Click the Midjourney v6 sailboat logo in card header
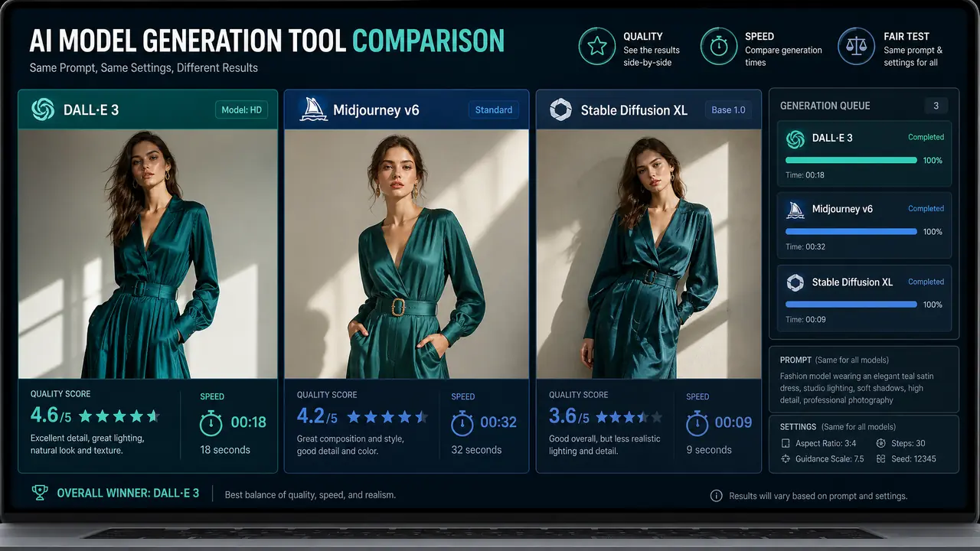This screenshot has width=980, height=551. [313, 109]
